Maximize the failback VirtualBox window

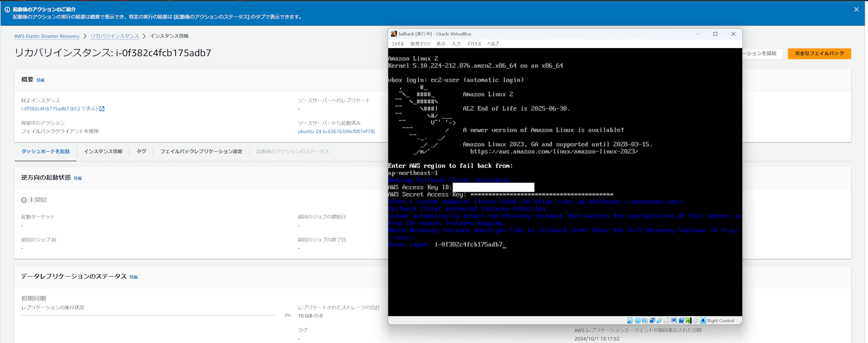[x=715, y=34]
